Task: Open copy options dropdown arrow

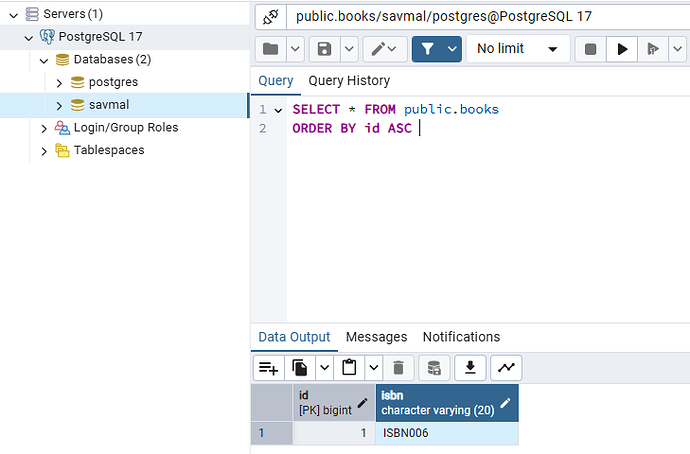Action: click(x=324, y=368)
